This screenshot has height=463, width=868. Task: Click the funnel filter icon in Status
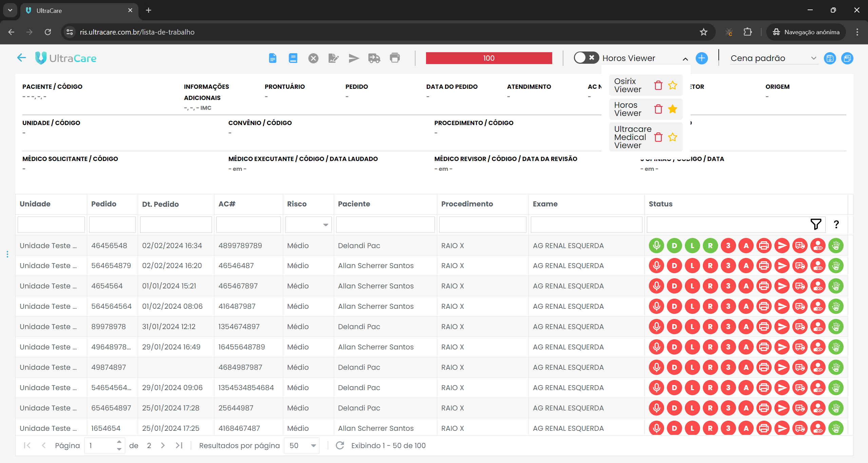(815, 224)
